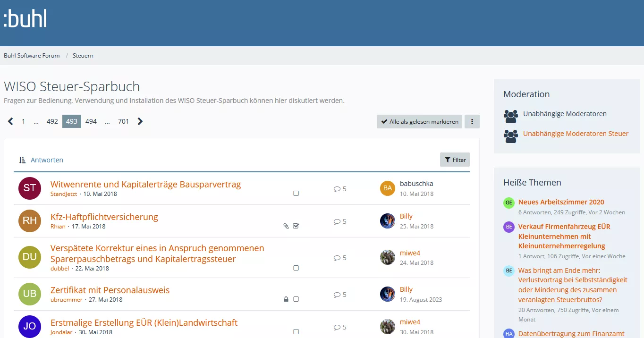Screen dimensions: 644x338
Task: Open Steuern breadcrumb link
Action: point(83,56)
